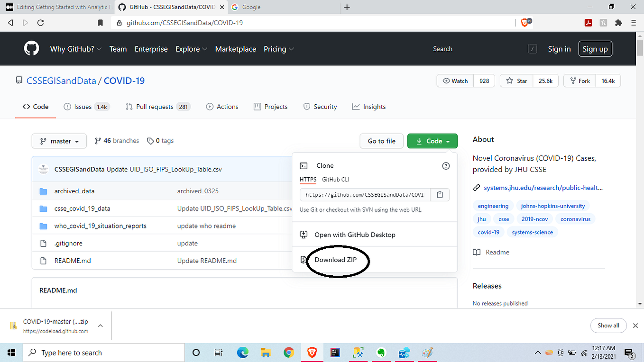Open Brave Shields in the address bar
The image size is (644, 362).
click(524, 22)
